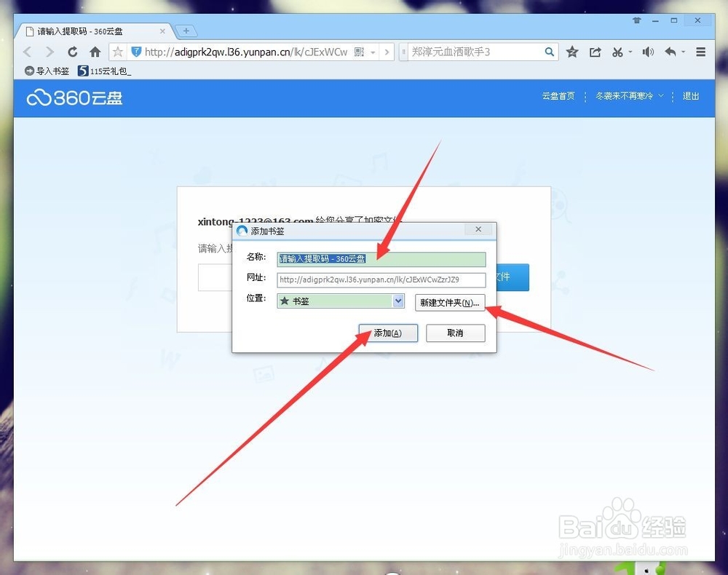Click the 添加(A) button in dialog
Viewport: 728px width, 575px height.
387,333
